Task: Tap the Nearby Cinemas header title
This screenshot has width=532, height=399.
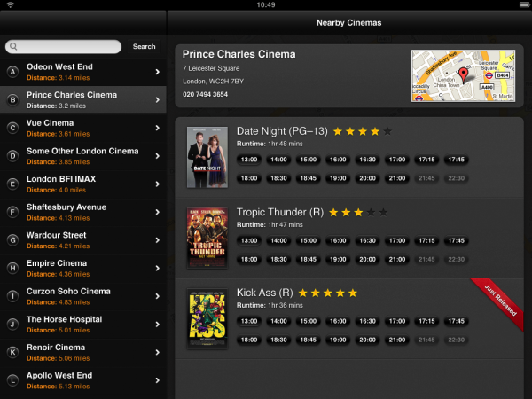Action: 348,23
